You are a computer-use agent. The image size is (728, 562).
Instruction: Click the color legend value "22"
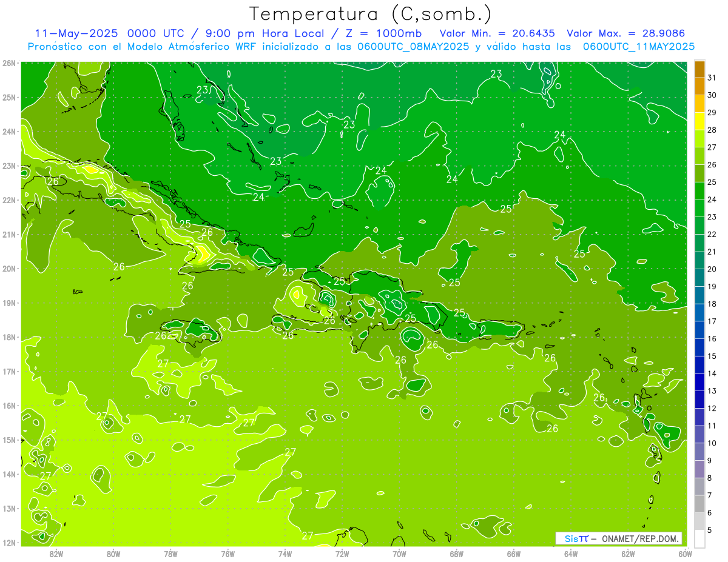(712, 235)
